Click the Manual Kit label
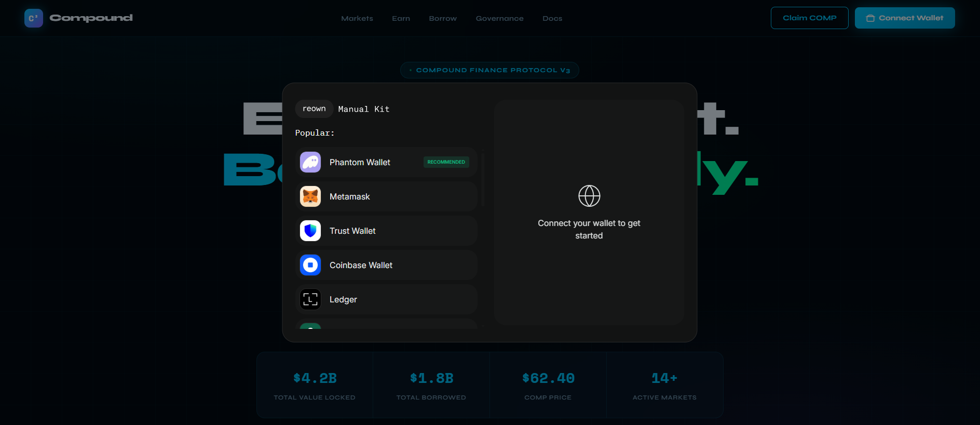 coord(364,109)
